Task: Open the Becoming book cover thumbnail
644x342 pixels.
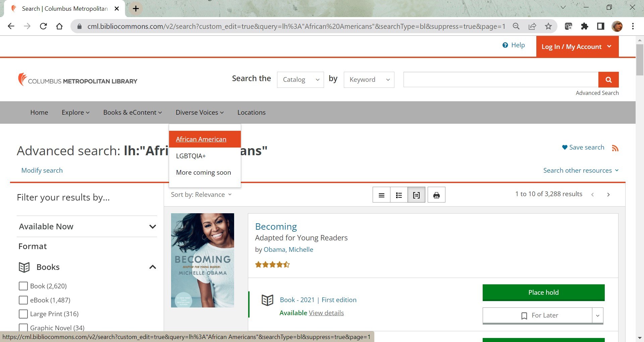Action: (x=203, y=260)
